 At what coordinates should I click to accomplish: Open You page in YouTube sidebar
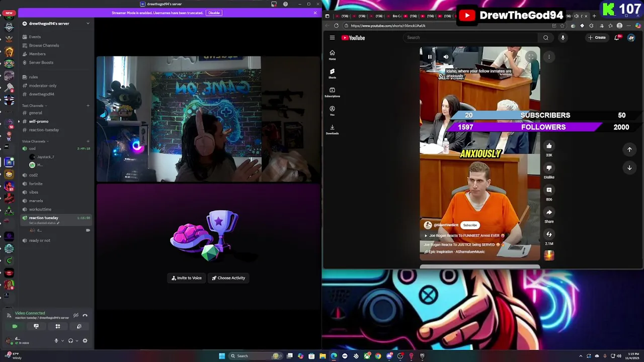coord(332,111)
